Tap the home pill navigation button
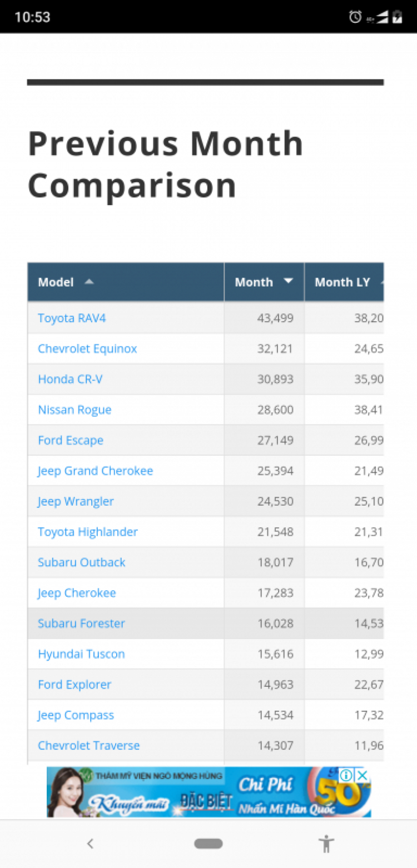This screenshot has height=868, width=417. coord(209,844)
